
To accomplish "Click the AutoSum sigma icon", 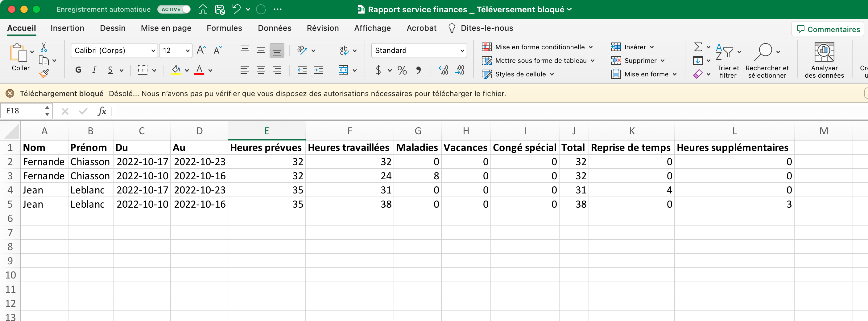I will click(x=698, y=47).
